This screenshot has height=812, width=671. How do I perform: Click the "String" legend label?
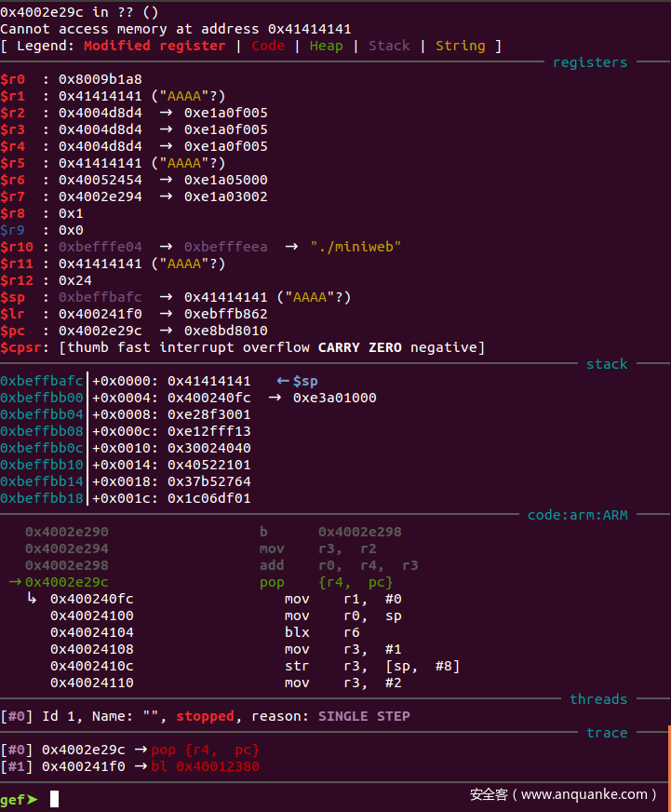coord(460,46)
